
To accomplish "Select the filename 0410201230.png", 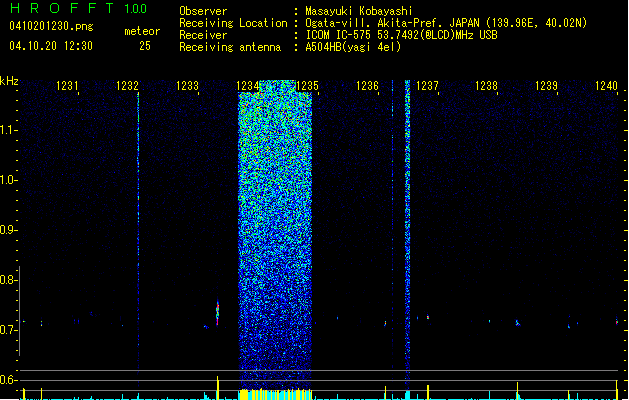I will click(51, 26).
